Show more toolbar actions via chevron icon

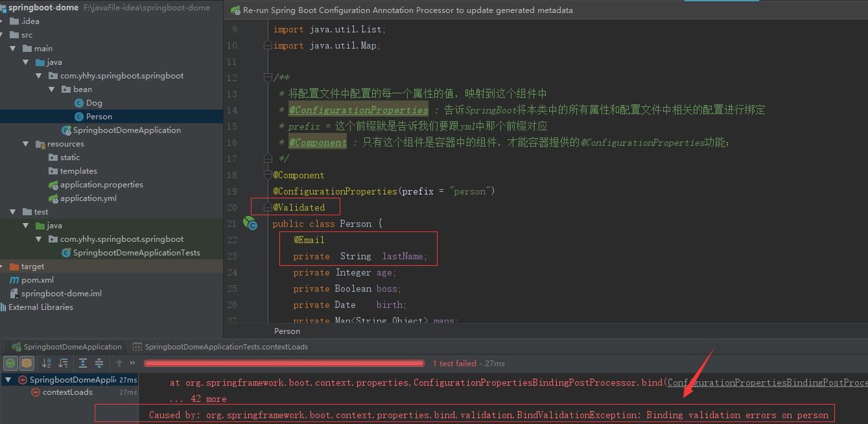132,363
